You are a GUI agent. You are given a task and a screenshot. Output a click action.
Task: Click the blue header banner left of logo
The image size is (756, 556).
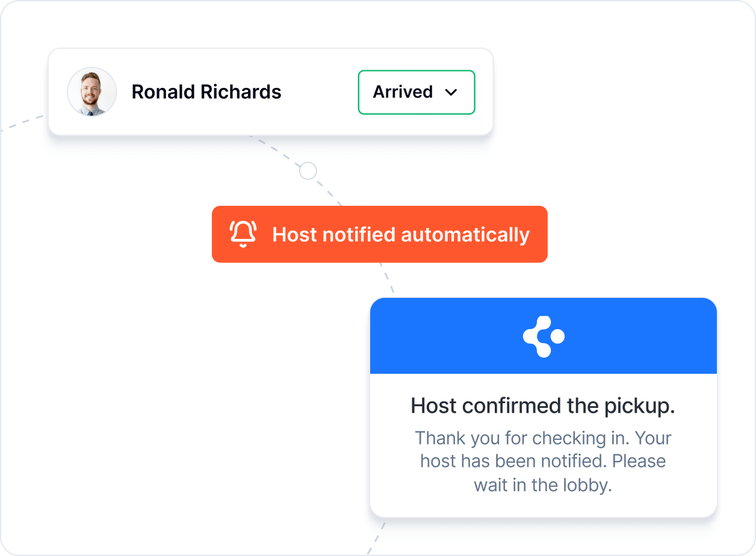point(445,336)
